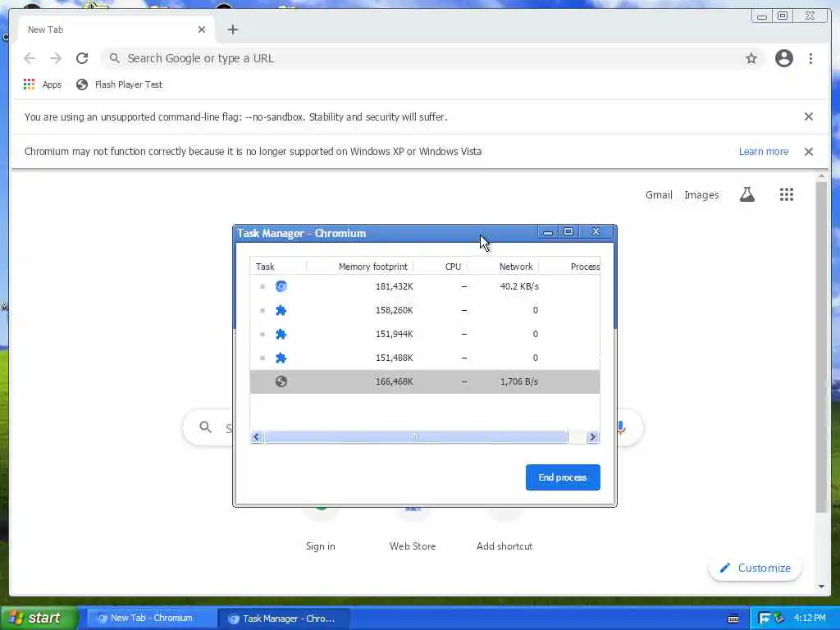
Task: Sort by the Process column header
Action: (x=569, y=267)
